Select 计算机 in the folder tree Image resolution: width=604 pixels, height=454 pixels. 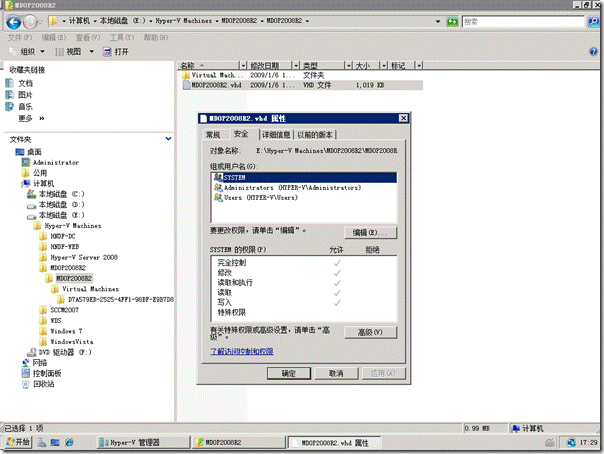43,183
